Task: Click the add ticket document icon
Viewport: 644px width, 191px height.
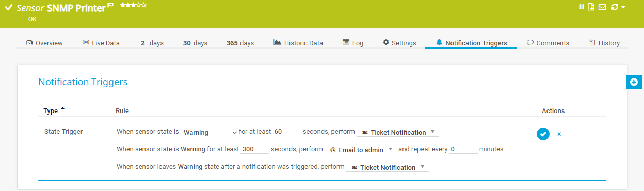Action: click(x=591, y=7)
